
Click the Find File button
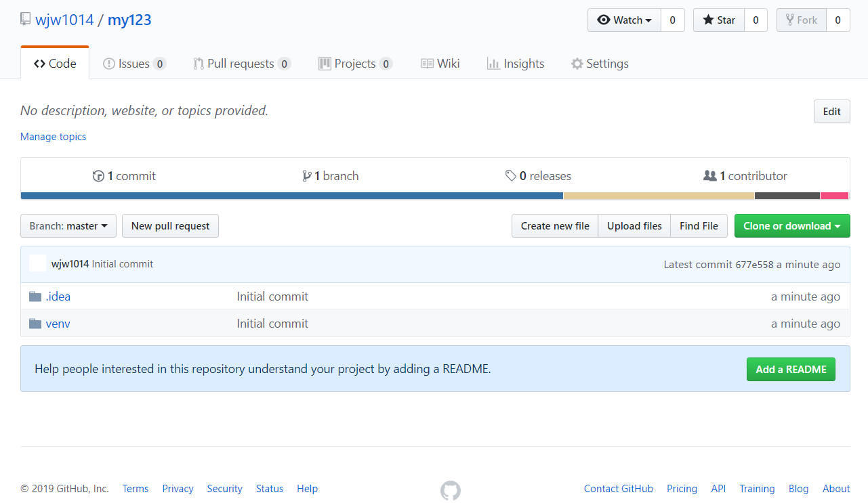pos(699,226)
